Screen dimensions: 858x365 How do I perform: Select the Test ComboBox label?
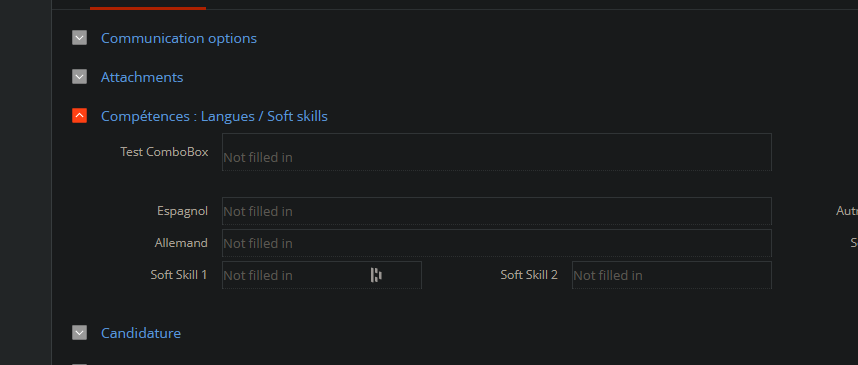pyautogui.click(x=164, y=152)
